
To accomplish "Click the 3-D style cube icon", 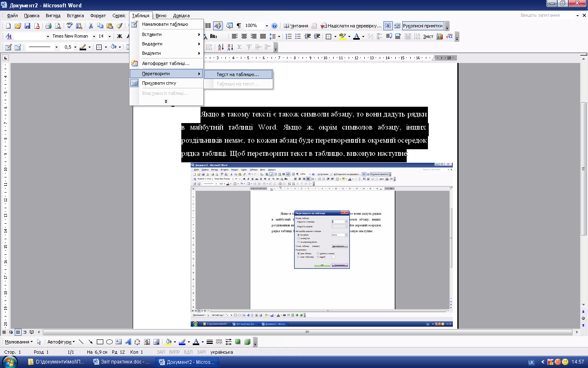I will [247, 342].
